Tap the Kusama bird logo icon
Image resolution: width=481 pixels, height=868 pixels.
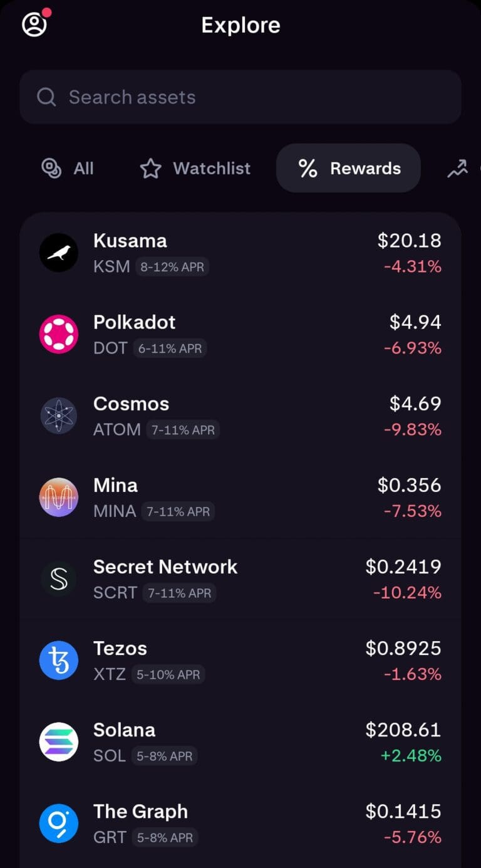click(59, 253)
